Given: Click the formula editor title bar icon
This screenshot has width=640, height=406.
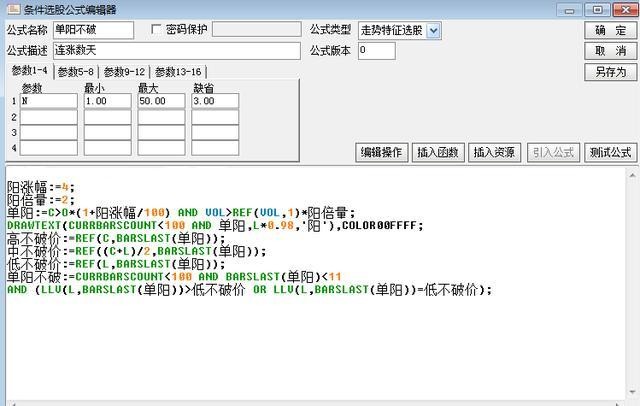Looking at the screenshot, I should tap(13, 9).
